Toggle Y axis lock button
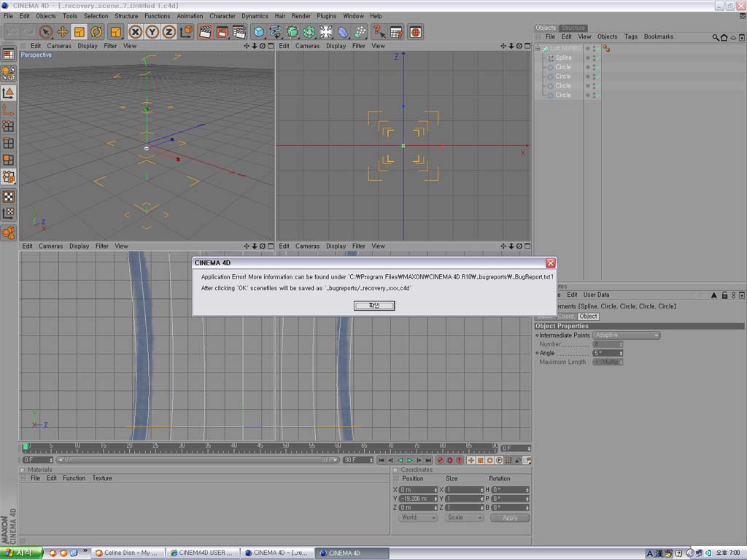The image size is (747, 560). click(152, 32)
